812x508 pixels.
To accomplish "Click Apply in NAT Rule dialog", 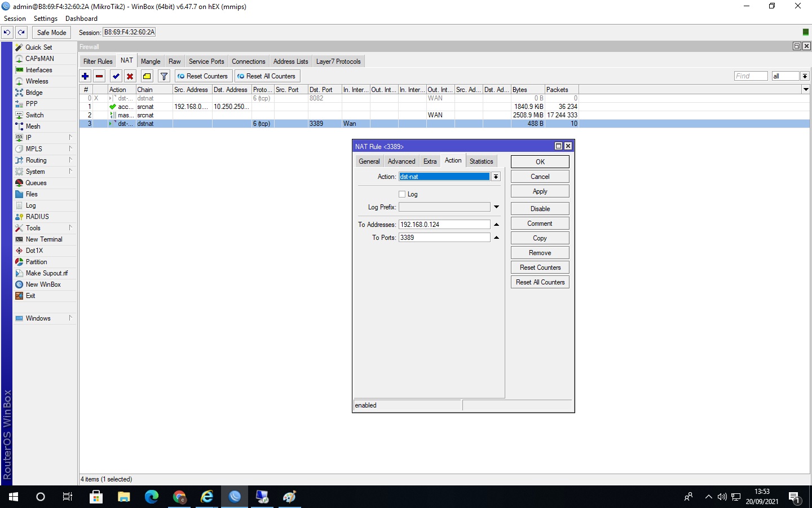I will [x=540, y=191].
